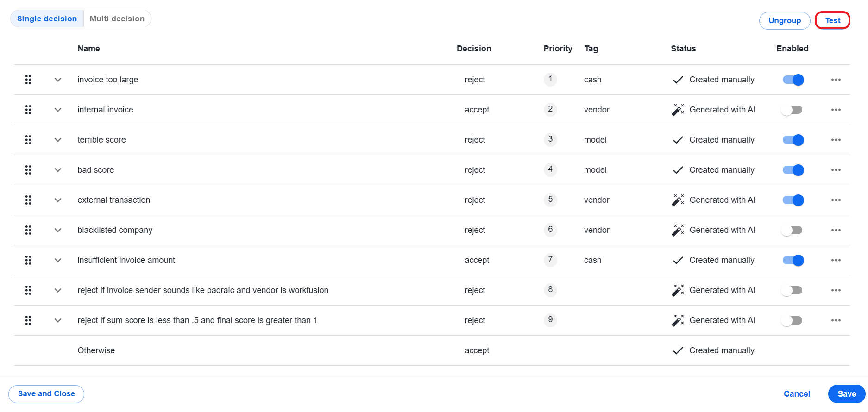Open more options for invoice too large

click(x=836, y=80)
